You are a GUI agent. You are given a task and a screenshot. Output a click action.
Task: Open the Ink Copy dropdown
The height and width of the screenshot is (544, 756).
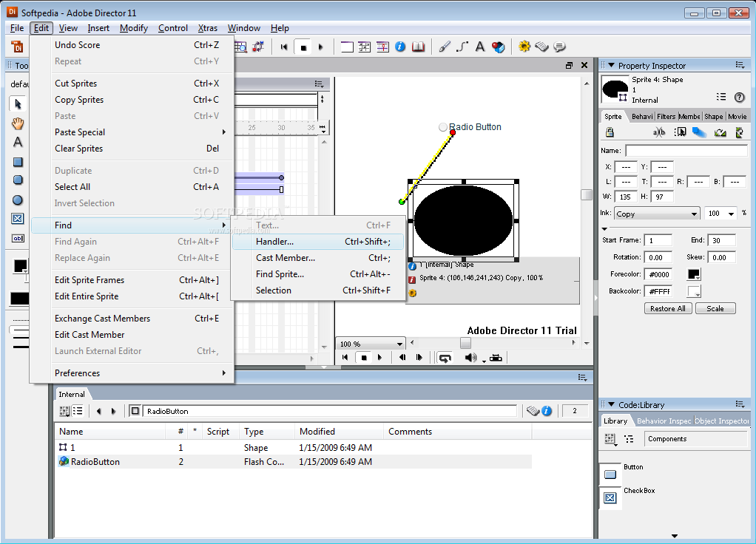(657, 214)
